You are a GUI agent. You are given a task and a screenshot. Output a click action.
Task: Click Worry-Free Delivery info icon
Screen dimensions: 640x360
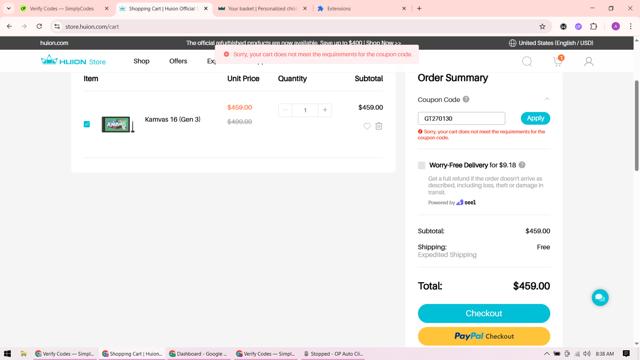(522, 165)
